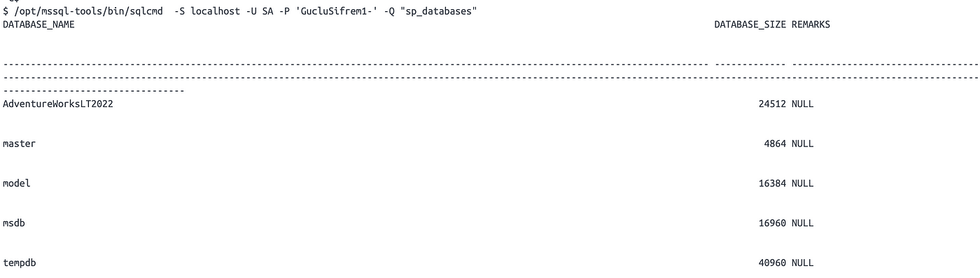Click NULL remark in AdventureWorksLT2022 row
980x278 pixels.
tap(802, 104)
